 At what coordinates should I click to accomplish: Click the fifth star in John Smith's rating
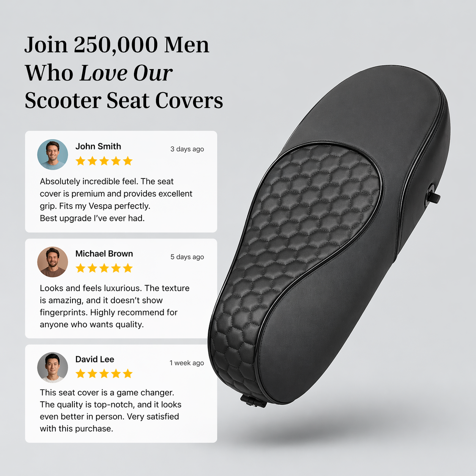[128, 161]
